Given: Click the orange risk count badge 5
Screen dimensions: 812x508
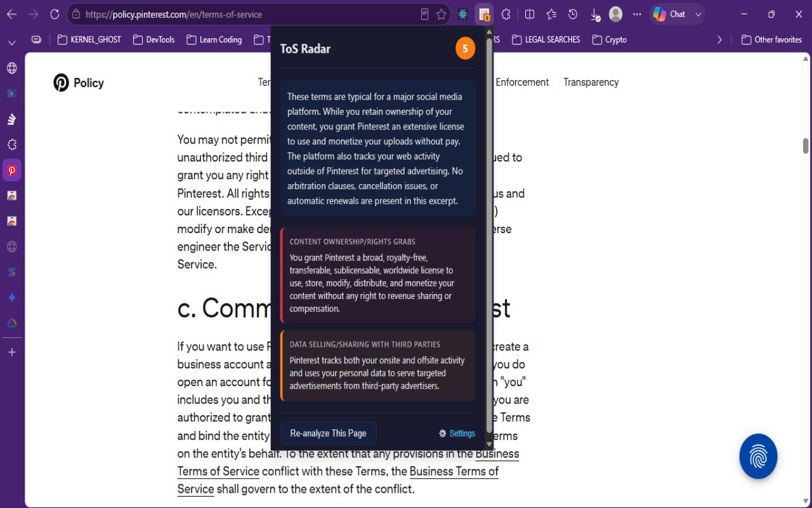Looking at the screenshot, I should coord(465,48).
